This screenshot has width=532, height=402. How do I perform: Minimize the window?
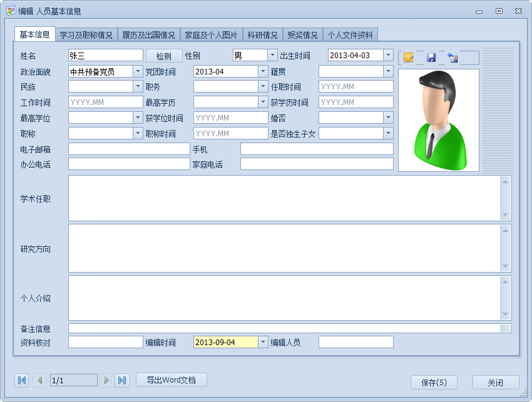coord(479,12)
